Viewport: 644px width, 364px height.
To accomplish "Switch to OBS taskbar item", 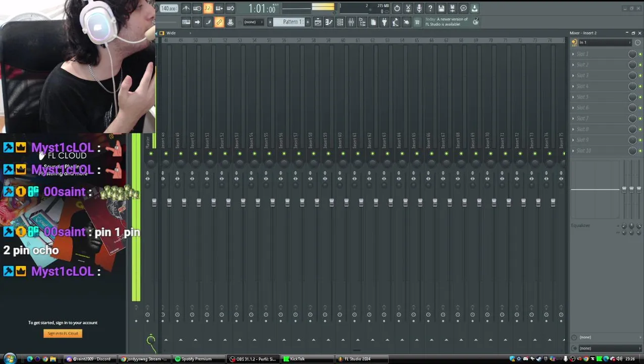I will pos(253,359).
